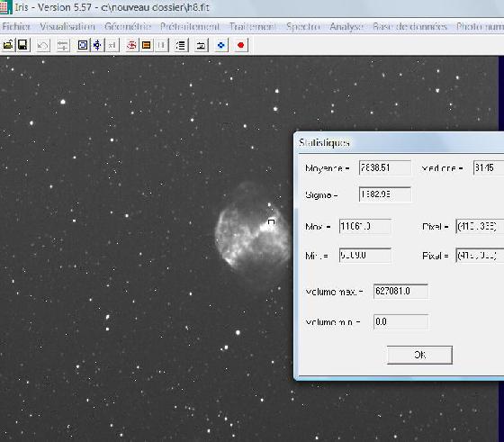The image size is (504, 442).
Task: Click the list lines toolbar icon
Action: point(181,45)
